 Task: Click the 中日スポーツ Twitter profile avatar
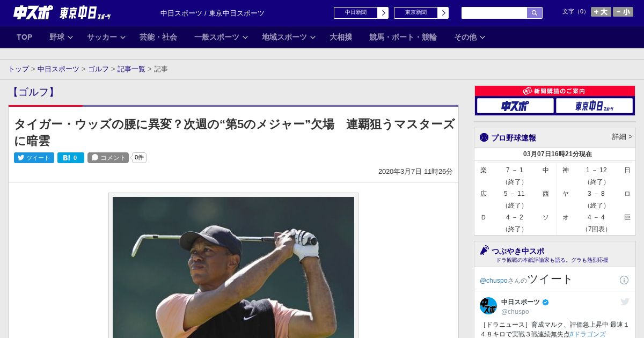[488, 306]
